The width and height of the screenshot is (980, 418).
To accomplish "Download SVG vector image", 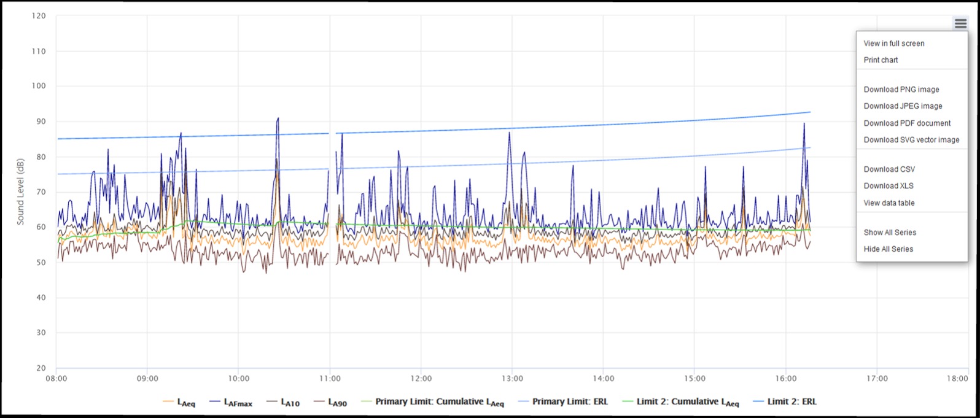I will 912,140.
